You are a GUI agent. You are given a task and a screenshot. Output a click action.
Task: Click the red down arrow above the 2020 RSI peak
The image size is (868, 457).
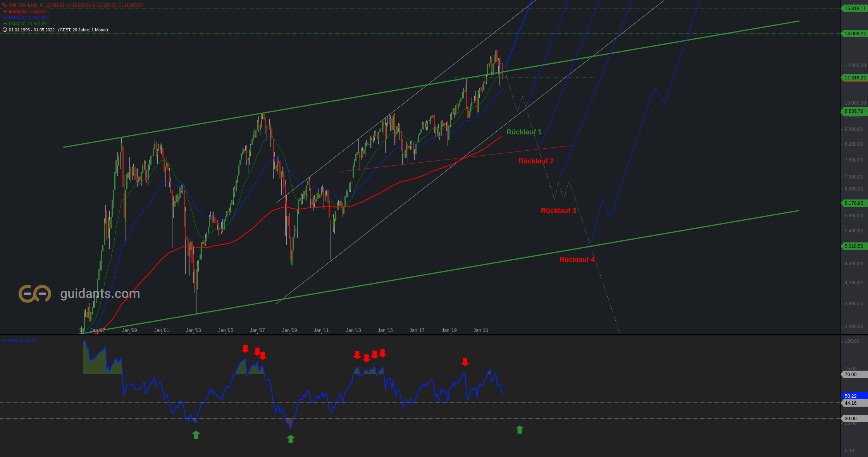pyautogui.click(x=465, y=362)
